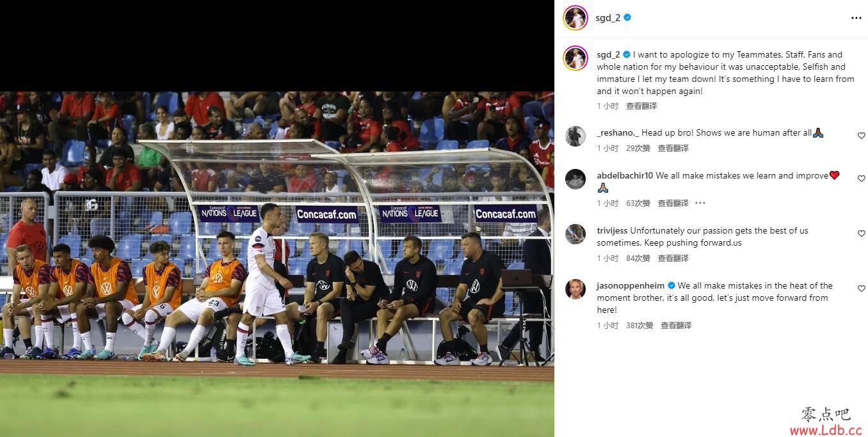Show the 84 likes on trivijess comment

(x=638, y=258)
